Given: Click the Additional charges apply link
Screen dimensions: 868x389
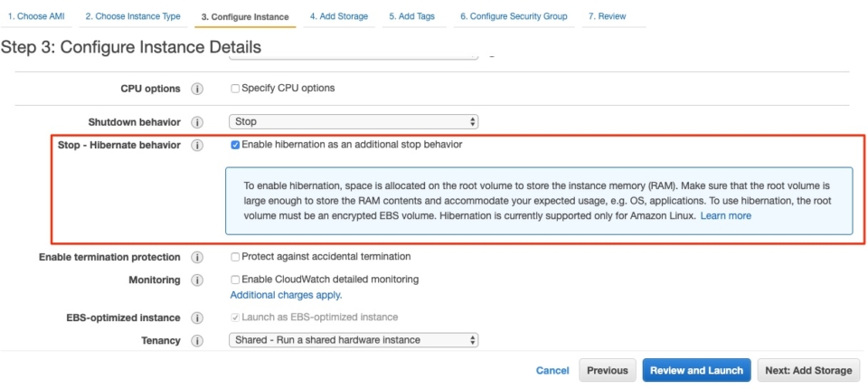Looking at the screenshot, I should point(287,295).
